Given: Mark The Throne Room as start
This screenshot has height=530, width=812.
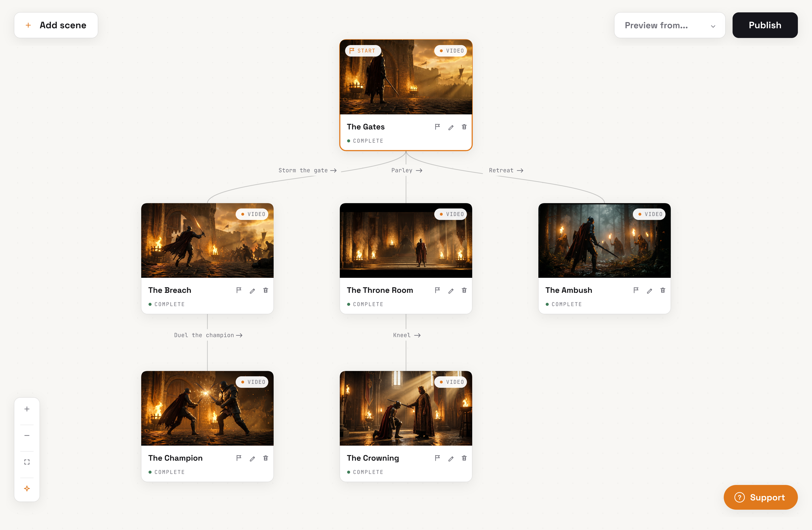Looking at the screenshot, I should tap(437, 290).
